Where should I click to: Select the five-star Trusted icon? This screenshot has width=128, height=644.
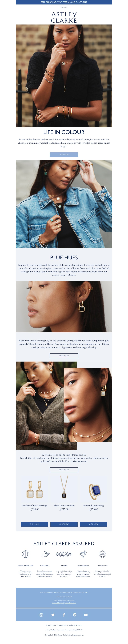point(64,554)
